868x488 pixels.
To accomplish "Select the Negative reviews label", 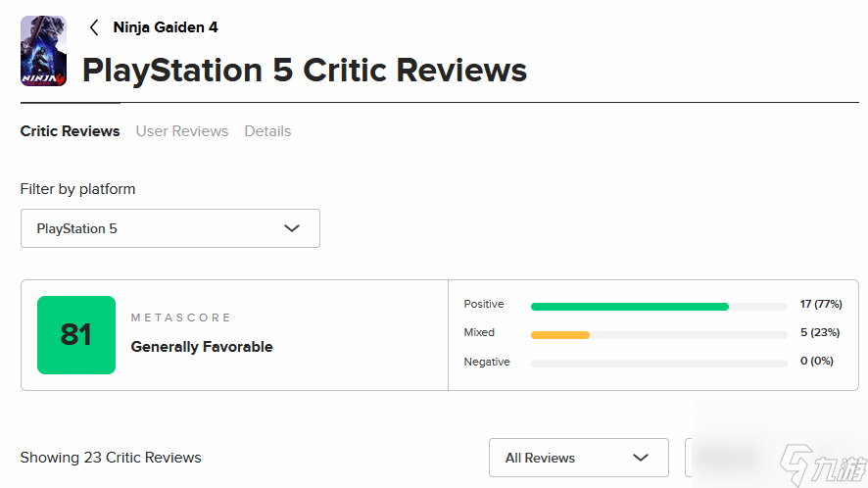I will tap(487, 363).
